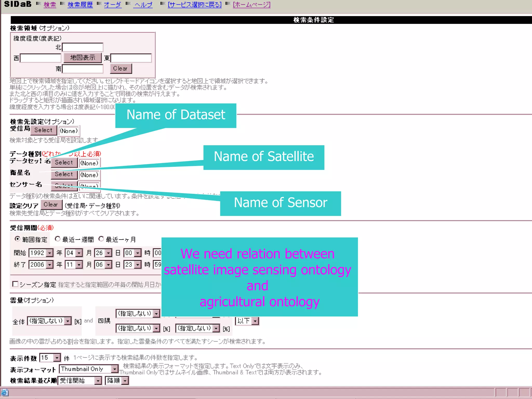Click the 北 latitude input field

coord(83,47)
